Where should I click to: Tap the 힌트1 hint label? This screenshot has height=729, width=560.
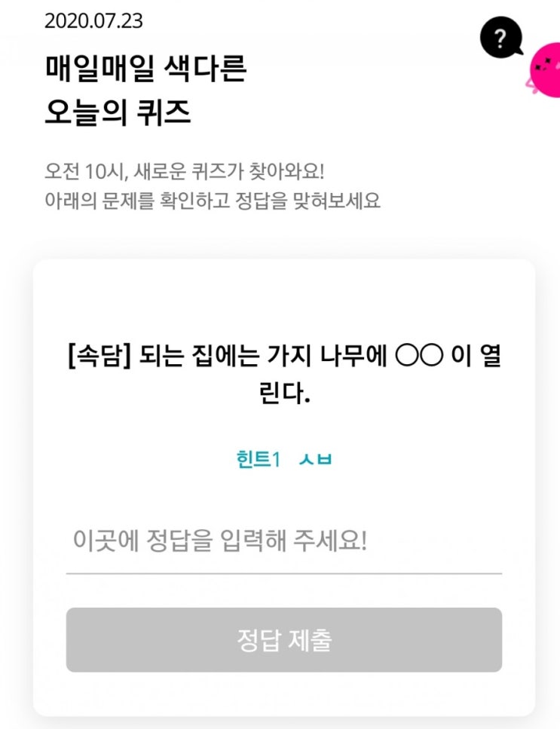click(x=259, y=459)
